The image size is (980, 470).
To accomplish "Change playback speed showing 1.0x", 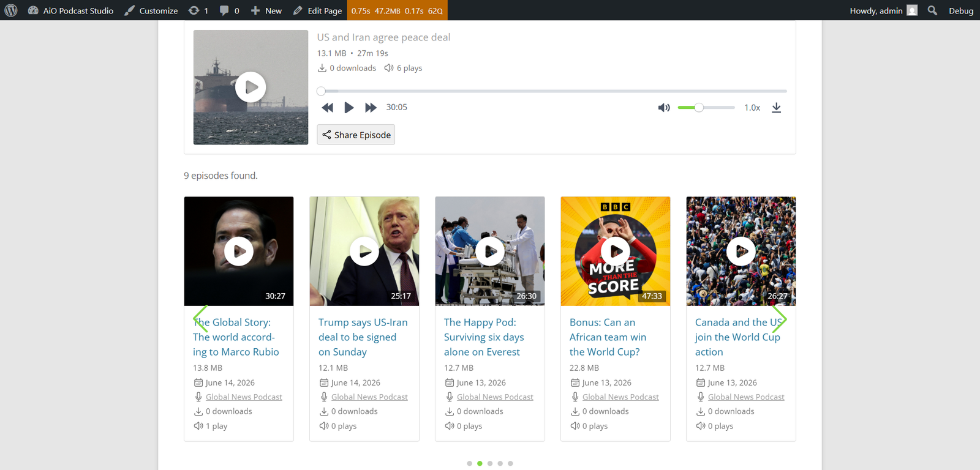I will coord(752,108).
